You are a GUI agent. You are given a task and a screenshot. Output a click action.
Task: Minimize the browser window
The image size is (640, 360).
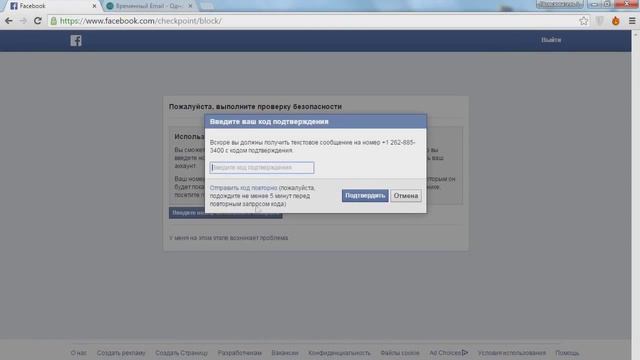click(595, 4)
